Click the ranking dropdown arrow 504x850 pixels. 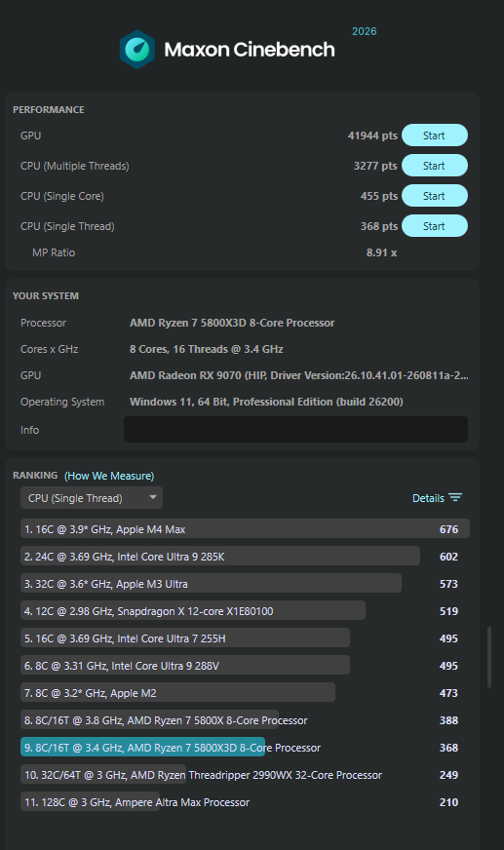point(153,497)
